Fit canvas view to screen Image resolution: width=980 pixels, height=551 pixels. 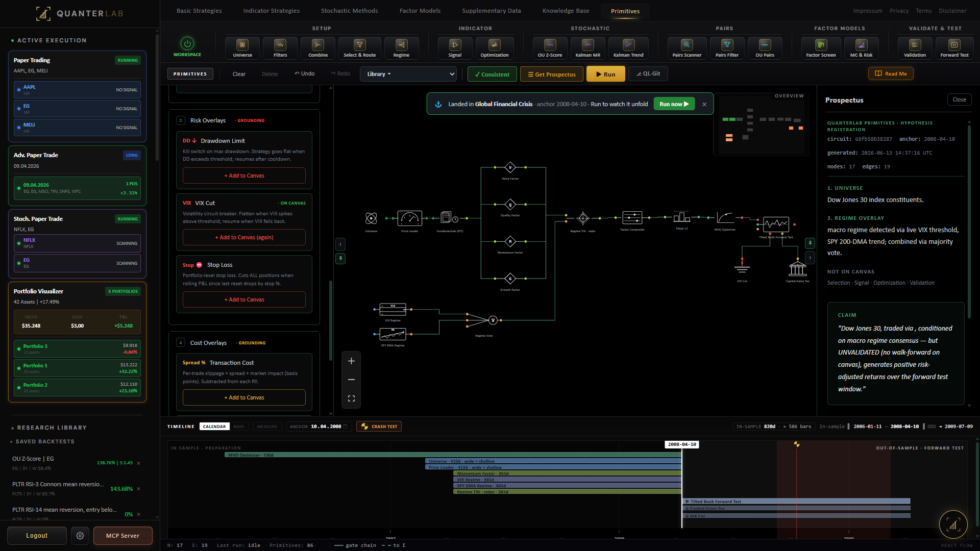351,398
